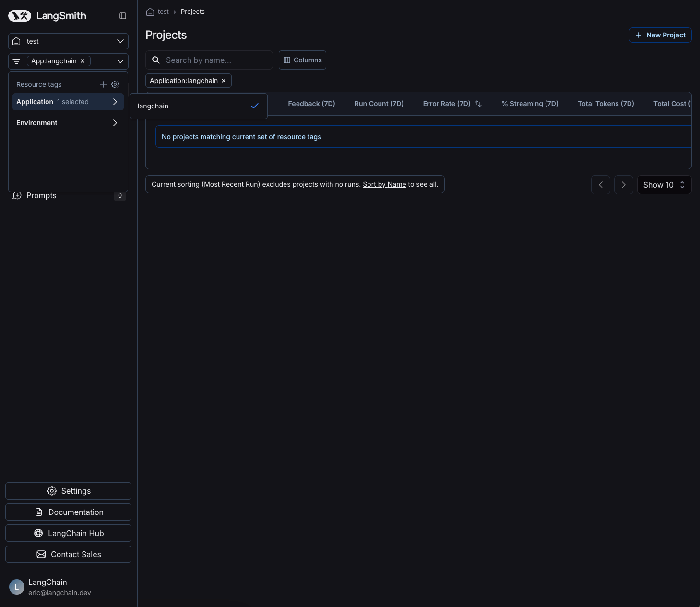Viewport: 700px width, 607px height.
Task: Open Prompts in sidebar
Action: tap(41, 195)
